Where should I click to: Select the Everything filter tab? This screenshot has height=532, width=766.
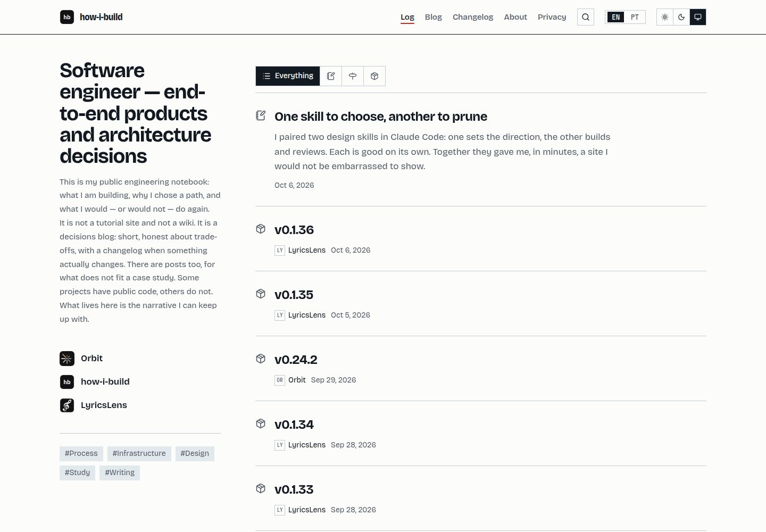(x=288, y=76)
